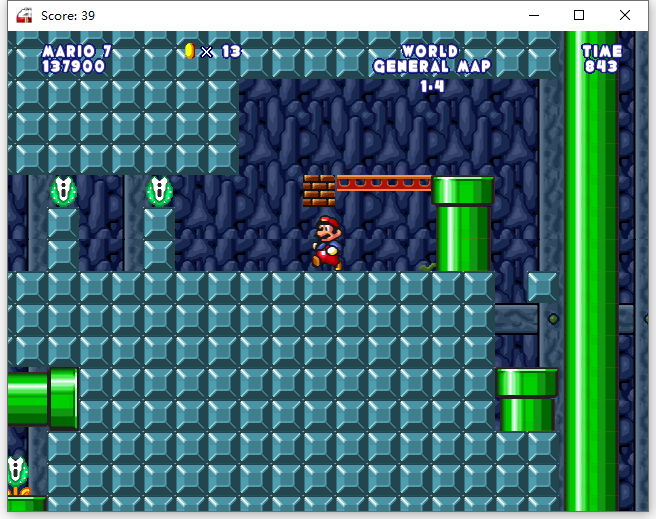Image resolution: width=656 pixels, height=519 pixels.
Task: Click the "MARIO 7" lives text
Action: [x=77, y=51]
